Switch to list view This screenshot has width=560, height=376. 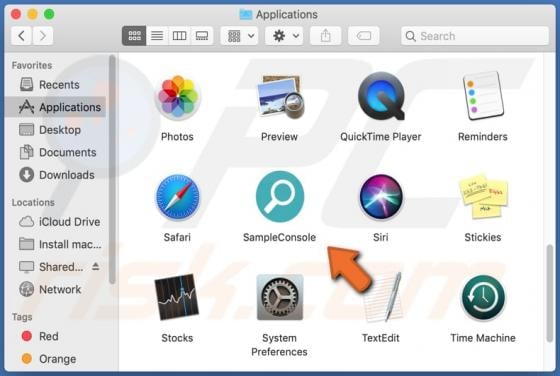[157, 36]
